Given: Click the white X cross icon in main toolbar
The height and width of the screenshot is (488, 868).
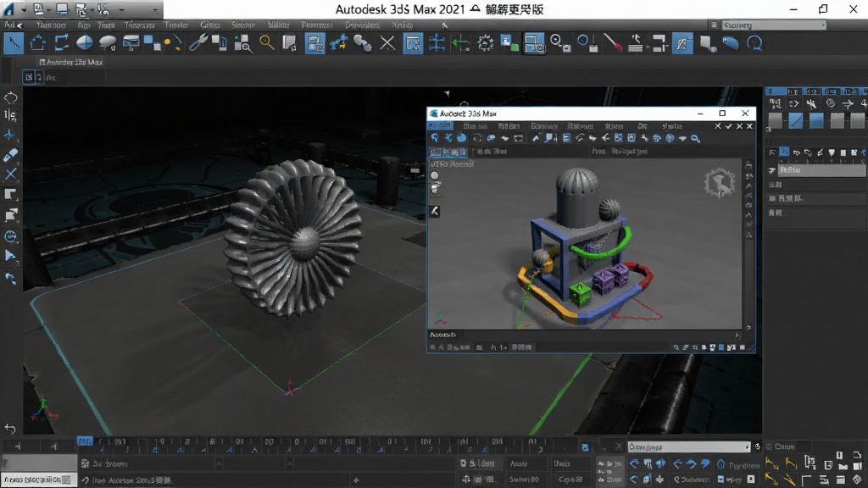Looking at the screenshot, I should point(387,43).
